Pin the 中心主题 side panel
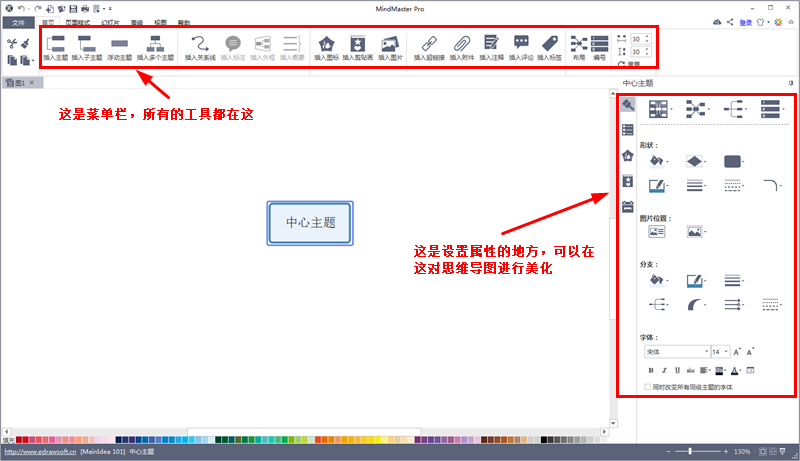 pyautogui.click(x=790, y=83)
